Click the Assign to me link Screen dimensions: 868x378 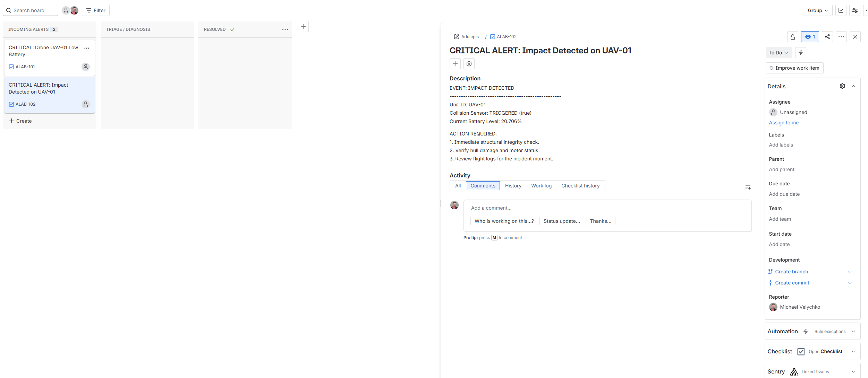(783, 123)
